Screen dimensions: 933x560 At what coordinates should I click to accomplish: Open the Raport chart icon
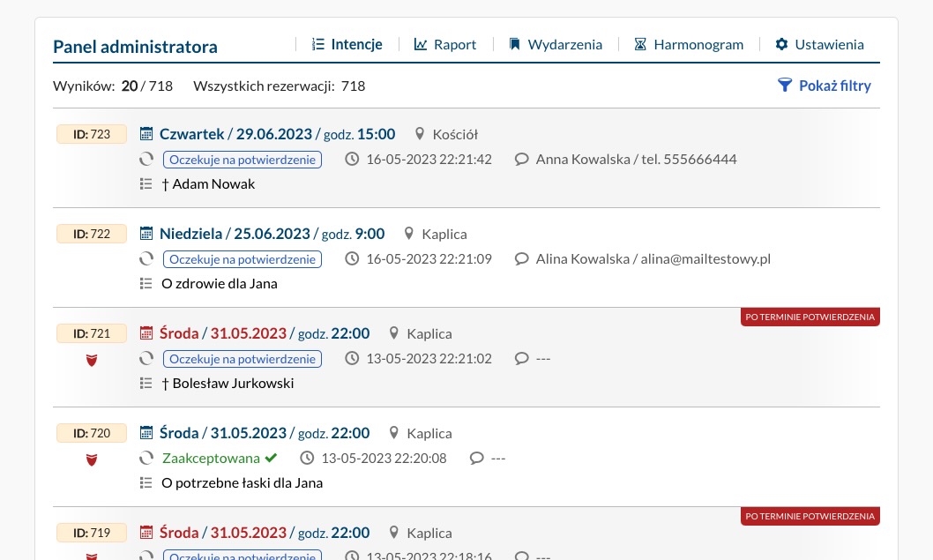point(422,43)
